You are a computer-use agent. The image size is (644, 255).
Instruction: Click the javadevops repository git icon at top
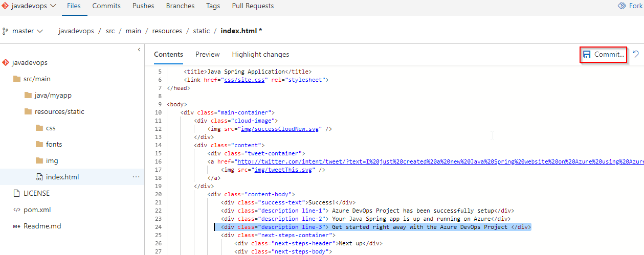pos(6,6)
